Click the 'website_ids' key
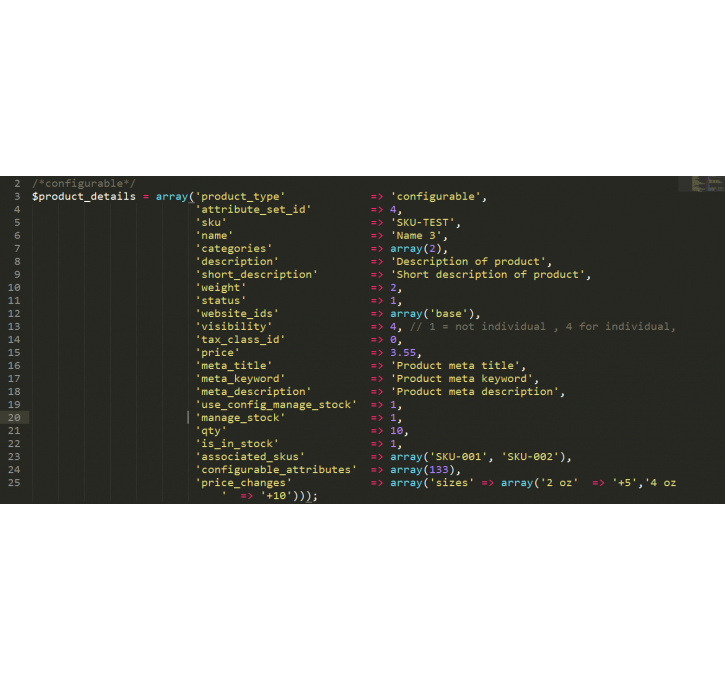This screenshot has width=725, height=680. coord(237,313)
